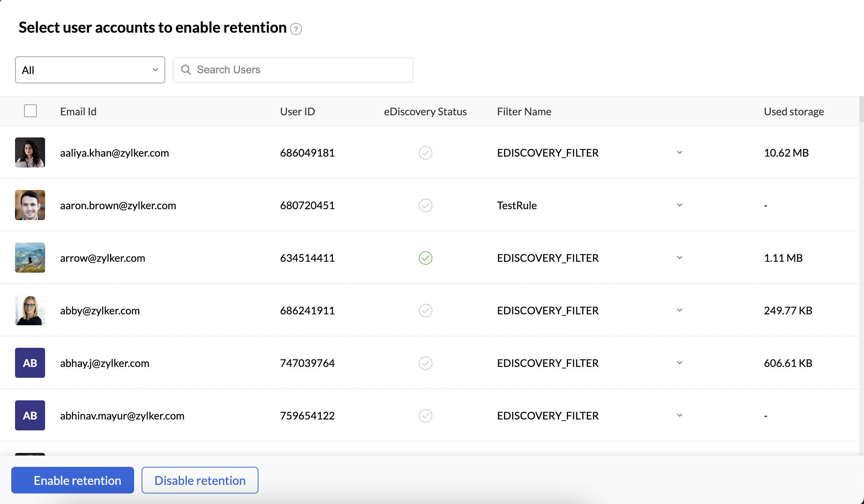Toggle the select-all checkbox in the header
Image resolution: width=864 pixels, height=504 pixels.
[x=30, y=111]
